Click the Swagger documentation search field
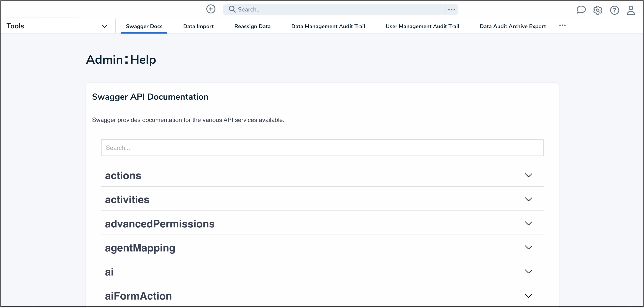This screenshot has height=308, width=644. pyautogui.click(x=322, y=148)
